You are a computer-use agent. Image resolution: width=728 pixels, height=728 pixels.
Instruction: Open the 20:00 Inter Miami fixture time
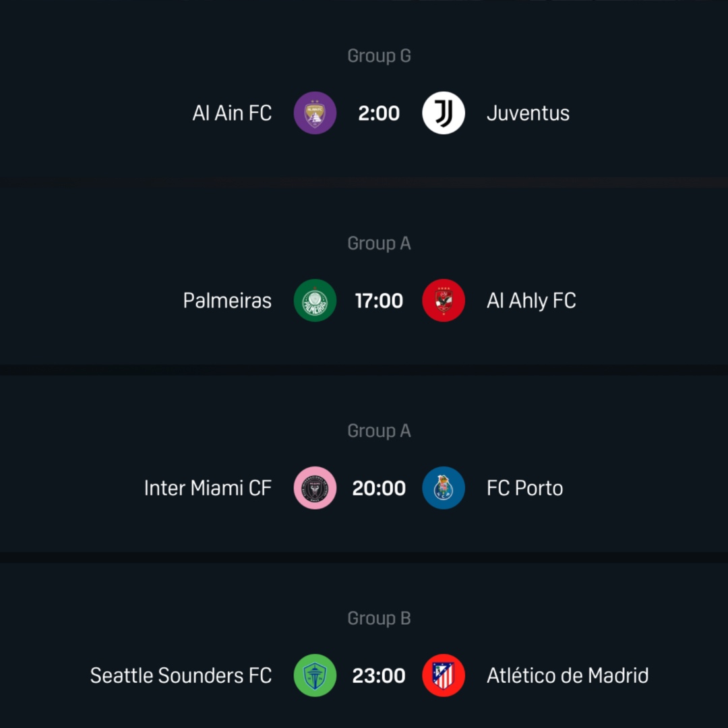click(379, 487)
